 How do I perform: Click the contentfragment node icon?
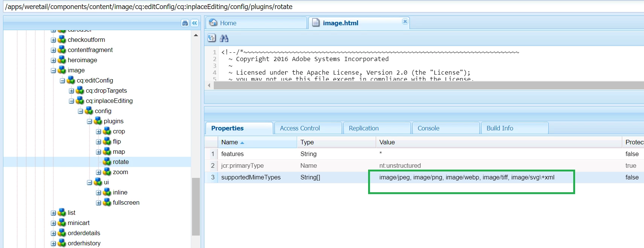click(x=62, y=50)
